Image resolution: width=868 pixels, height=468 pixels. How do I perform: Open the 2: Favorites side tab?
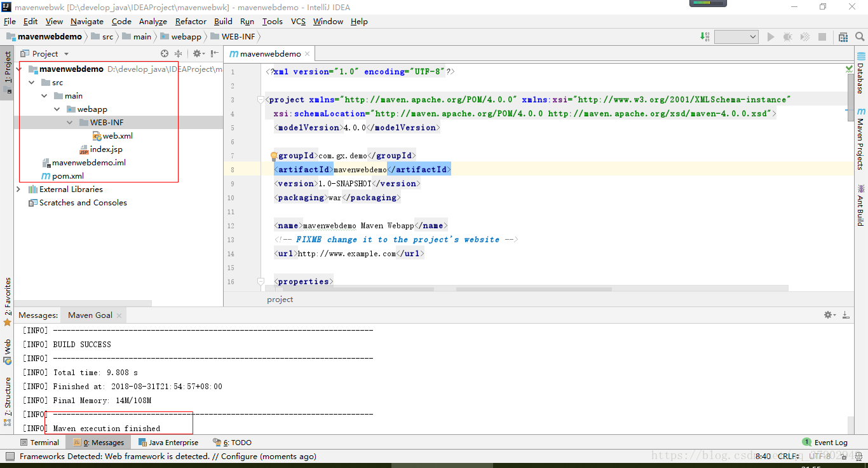click(7, 302)
